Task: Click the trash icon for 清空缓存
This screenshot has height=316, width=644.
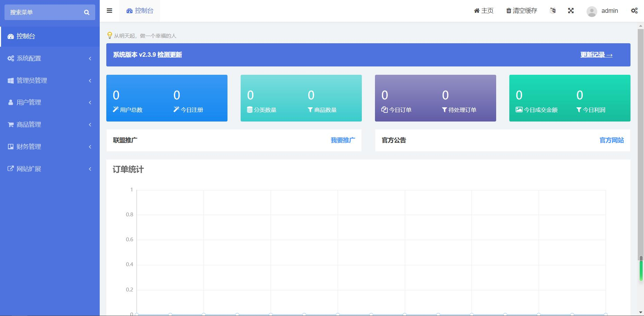Action: [x=509, y=11]
